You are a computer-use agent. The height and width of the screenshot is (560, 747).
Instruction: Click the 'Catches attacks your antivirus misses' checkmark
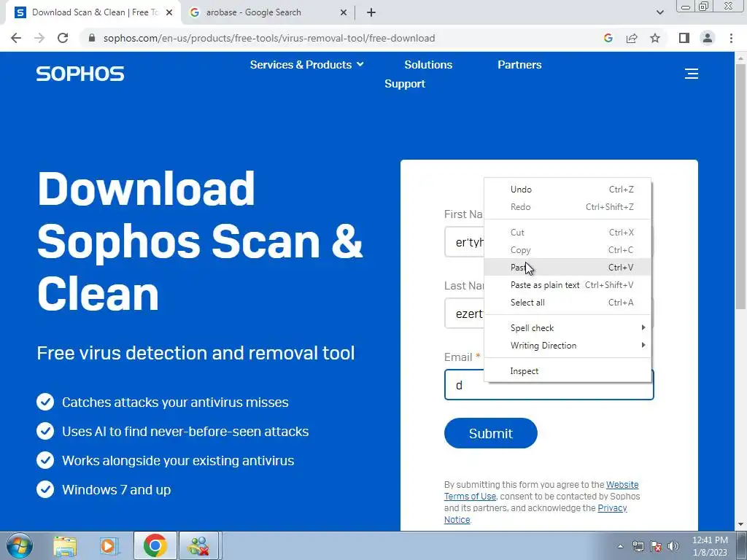pos(45,402)
